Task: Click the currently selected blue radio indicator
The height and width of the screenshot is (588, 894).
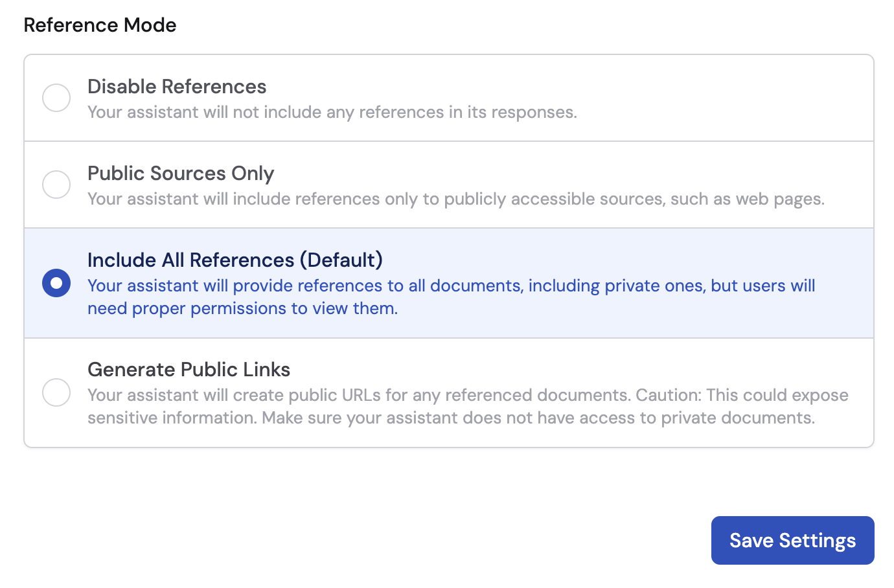Action: click(x=56, y=282)
